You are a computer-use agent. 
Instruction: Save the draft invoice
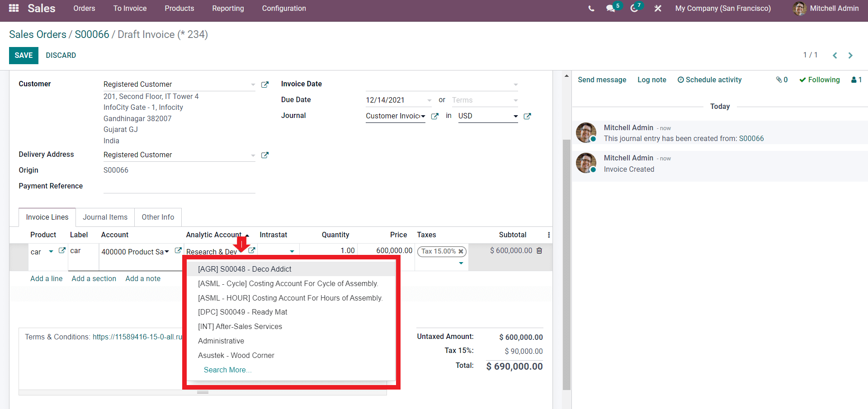(24, 55)
